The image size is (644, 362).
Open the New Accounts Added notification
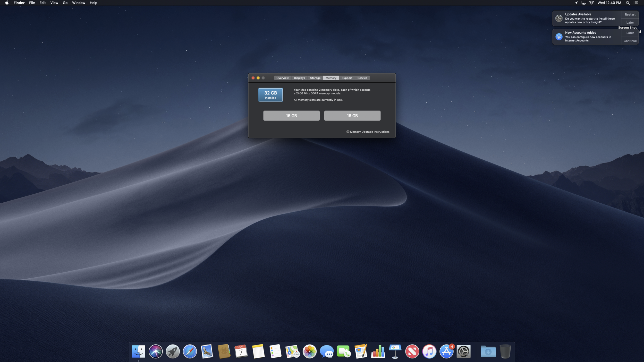(x=587, y=37)
